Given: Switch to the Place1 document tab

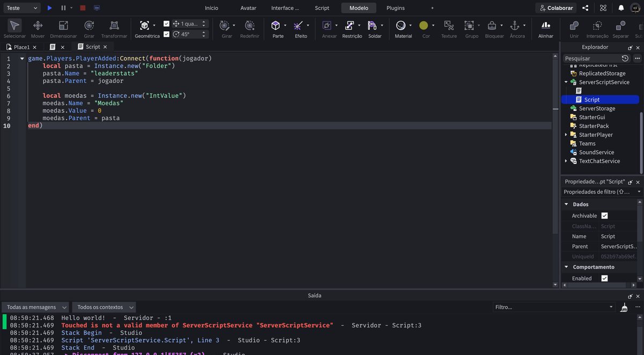Looking at the screenshot, I should pos(22,47).
